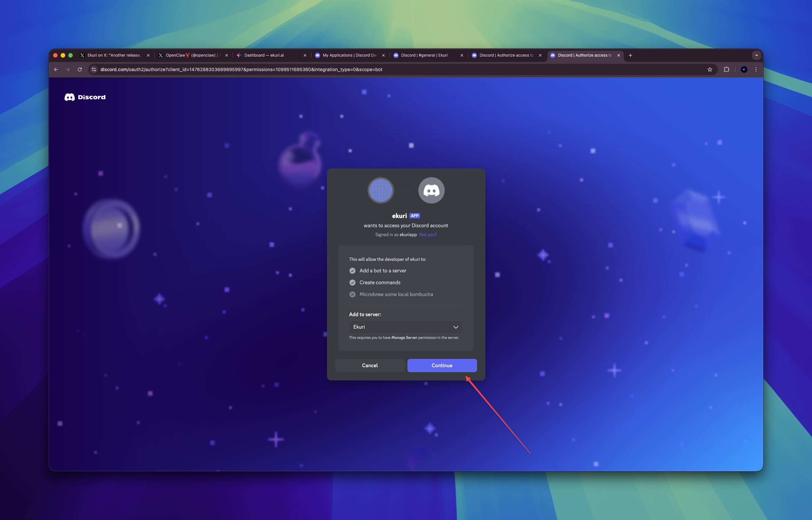This screenshot has height=520, width=812.
Task: Click the 'Create commands' checkmark
Action: (352, 283)
